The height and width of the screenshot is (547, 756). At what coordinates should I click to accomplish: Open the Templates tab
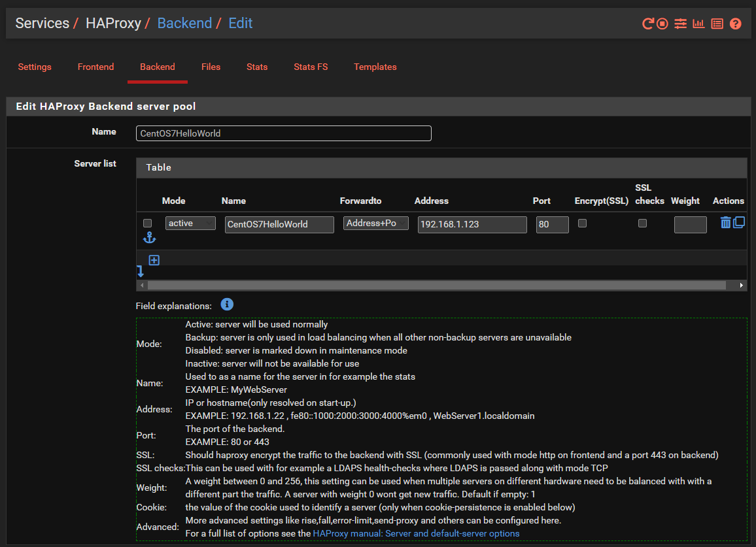point(375,67)
